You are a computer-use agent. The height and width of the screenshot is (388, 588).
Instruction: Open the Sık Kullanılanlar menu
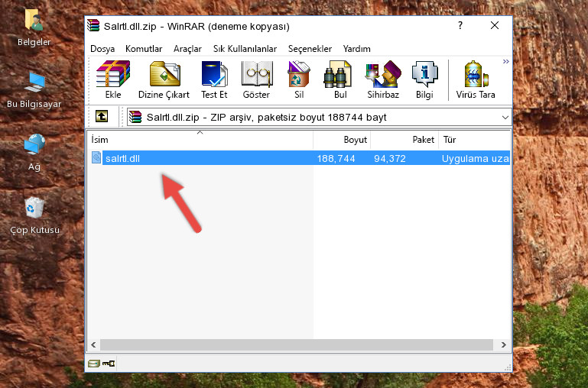245,49
